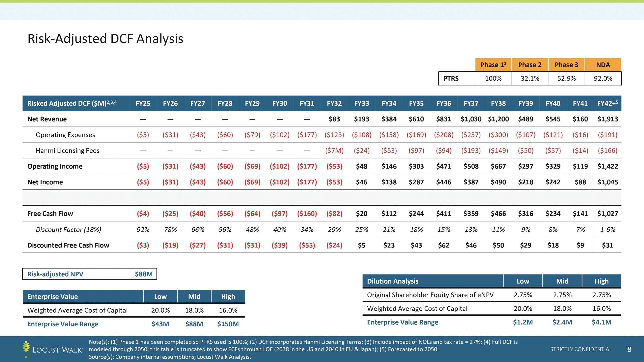This screenshot has width=644, height=362.
Task: Click the Net Revenue row label
Action: coord(47,119)
